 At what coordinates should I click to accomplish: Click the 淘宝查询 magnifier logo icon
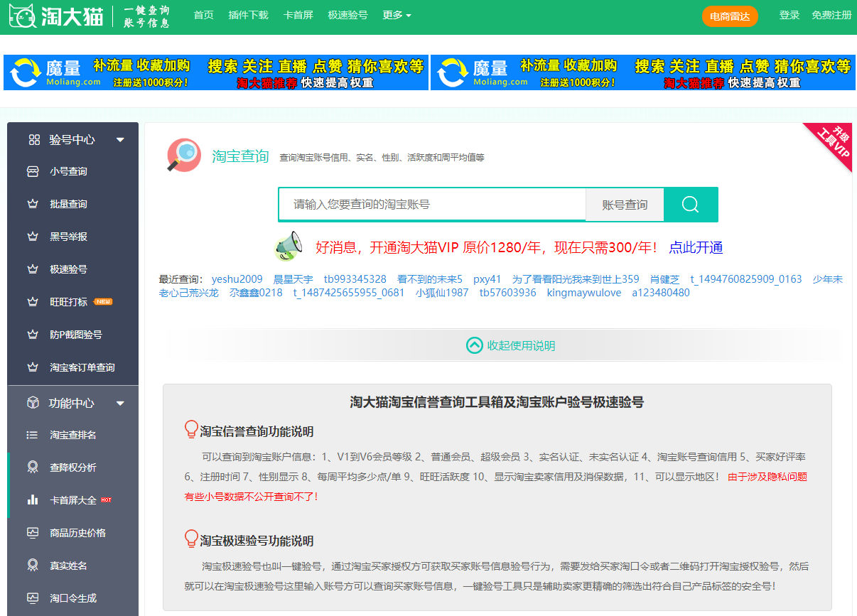(x=184, y=156)
